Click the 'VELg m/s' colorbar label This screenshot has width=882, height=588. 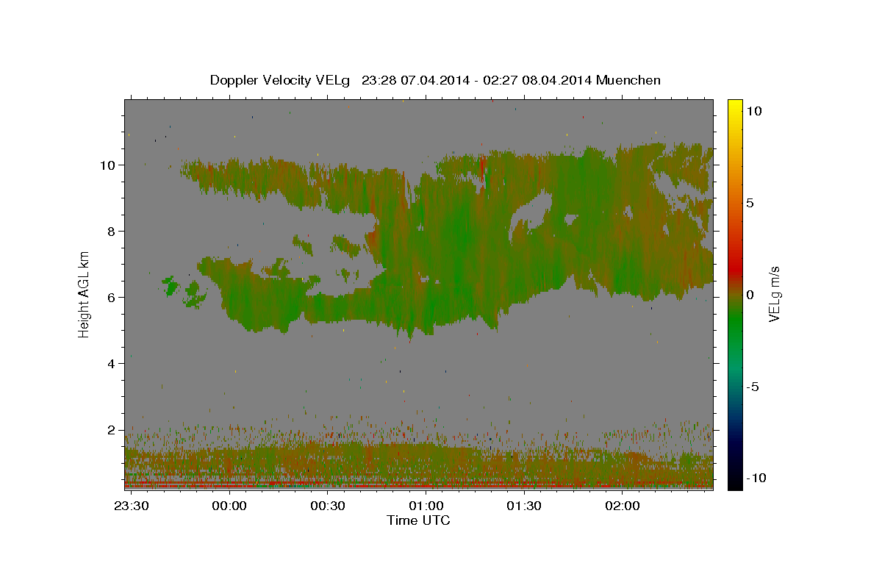tap(774, 294)
